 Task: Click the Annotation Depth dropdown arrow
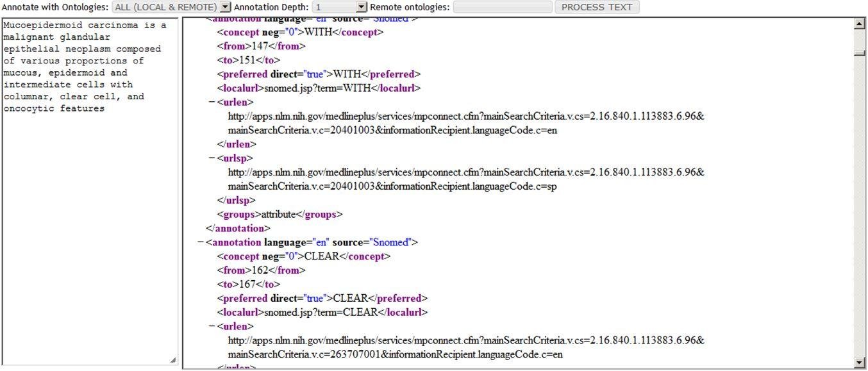pos(361,6)
